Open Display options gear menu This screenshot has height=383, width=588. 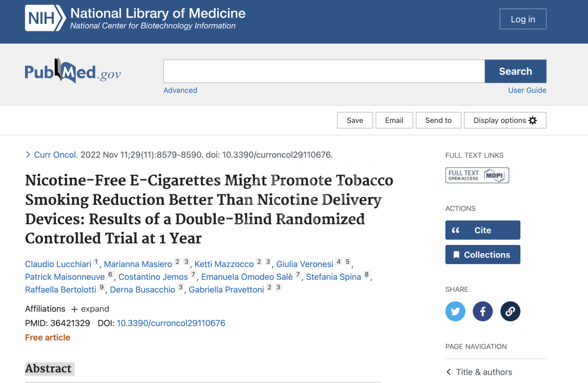pyautogui.click(x=505, y=120)
